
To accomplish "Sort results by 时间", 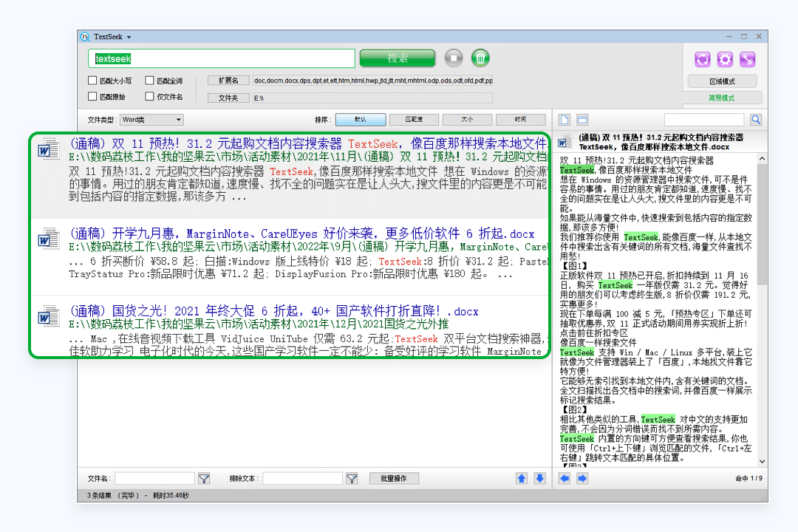I will (521, 120).
